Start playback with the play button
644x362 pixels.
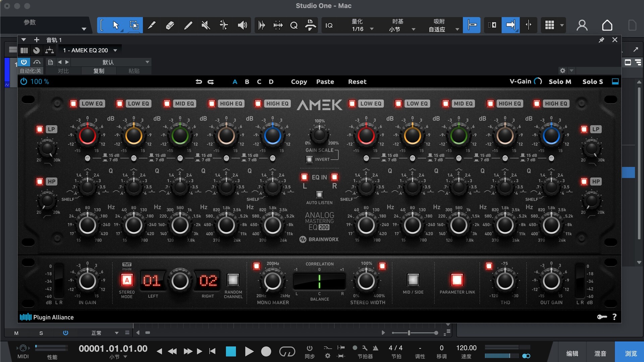[249, 351]
